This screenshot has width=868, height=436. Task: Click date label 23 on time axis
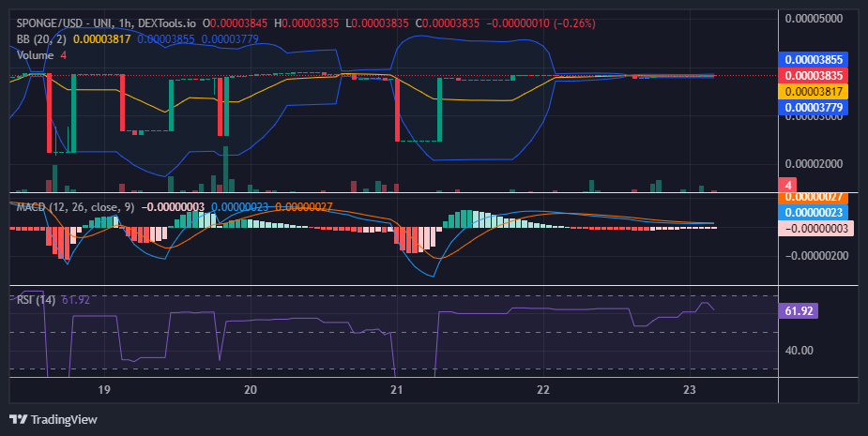(689, 389)
